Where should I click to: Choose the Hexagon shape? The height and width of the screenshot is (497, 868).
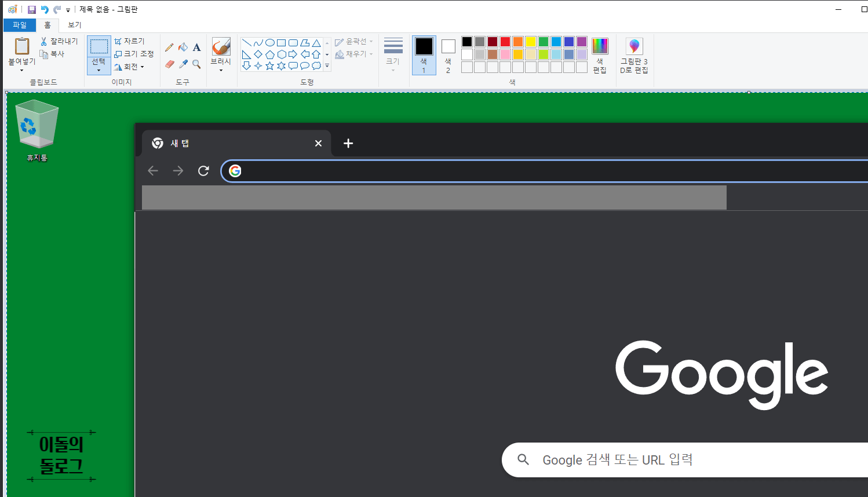[282, 54]
